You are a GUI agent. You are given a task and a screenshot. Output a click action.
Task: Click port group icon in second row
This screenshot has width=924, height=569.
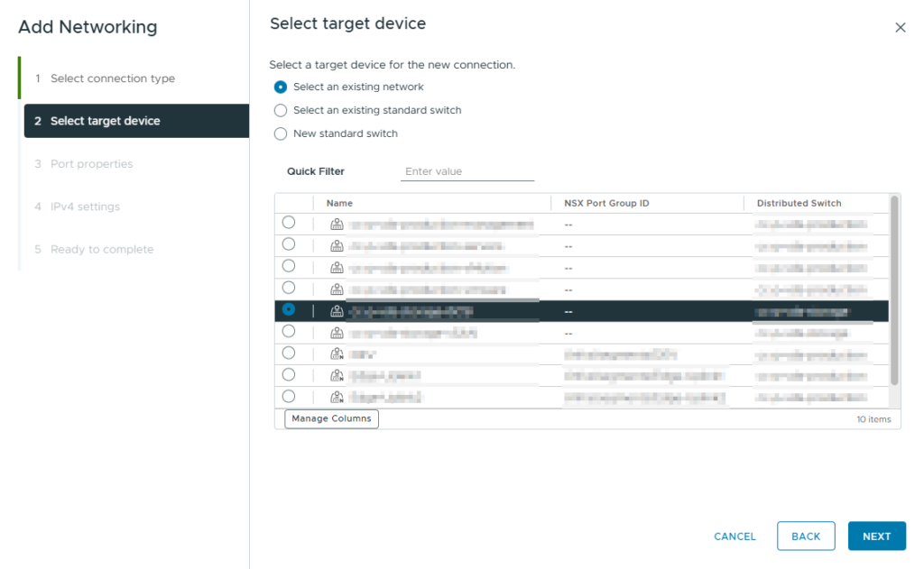point(337,245)
